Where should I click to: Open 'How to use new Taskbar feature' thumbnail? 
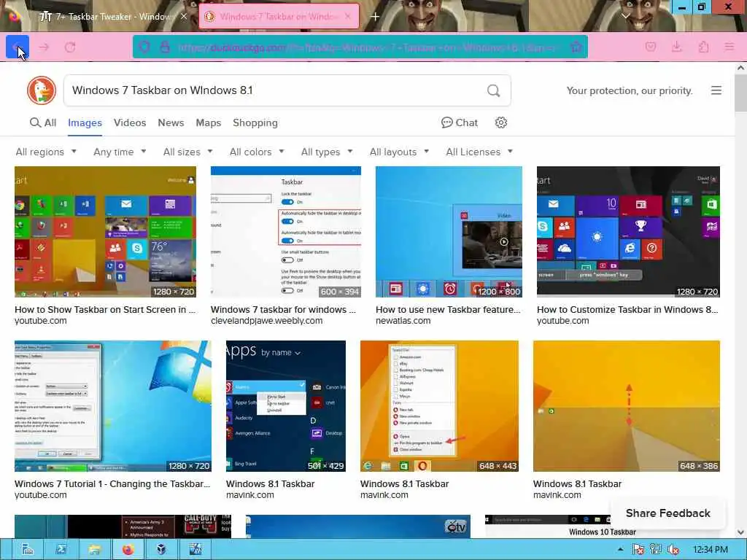pos(449,231)
